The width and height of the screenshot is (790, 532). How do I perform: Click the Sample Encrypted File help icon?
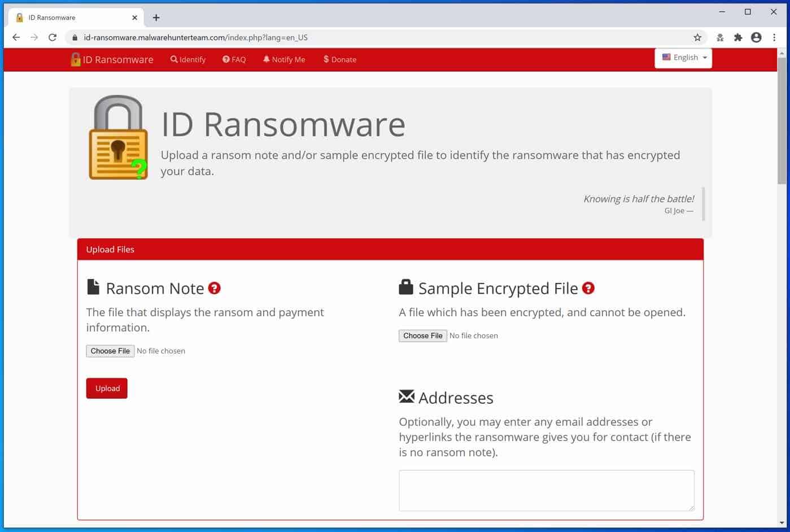588,288
